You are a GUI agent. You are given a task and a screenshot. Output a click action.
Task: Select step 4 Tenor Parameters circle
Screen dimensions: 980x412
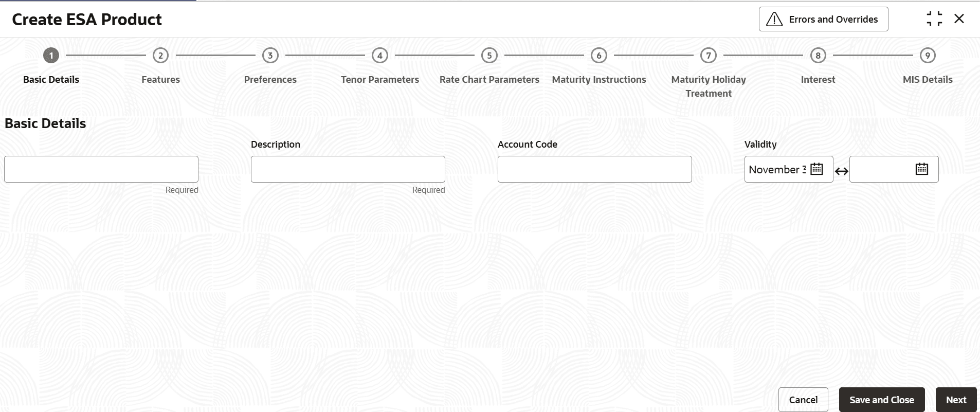tap(379, 56)
